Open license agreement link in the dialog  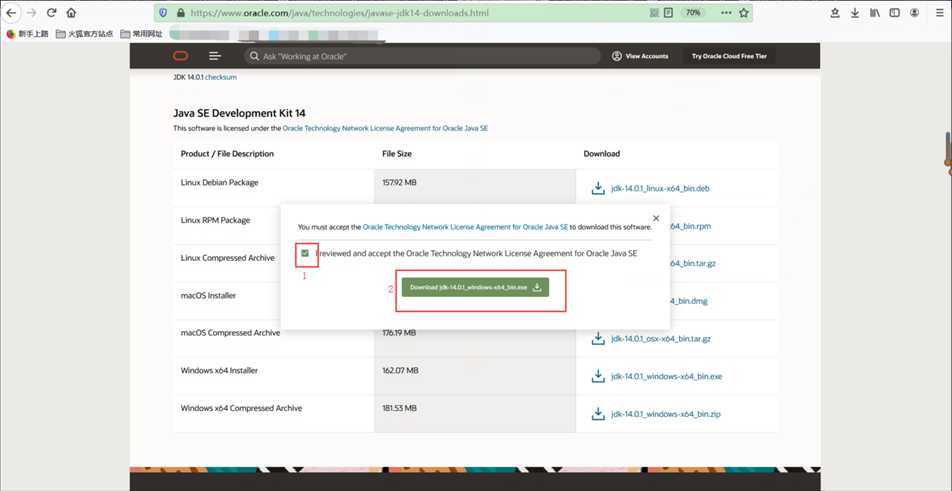point(465,227)
